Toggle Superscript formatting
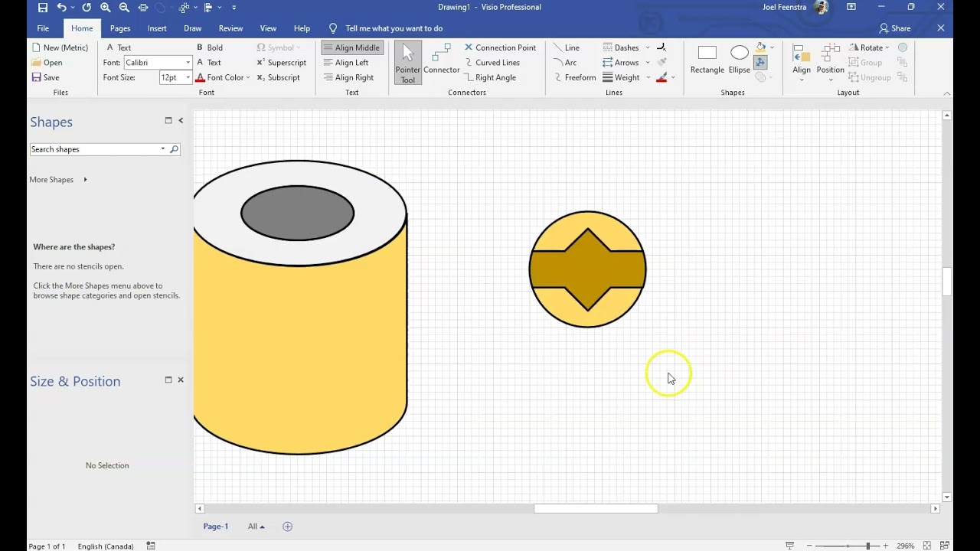 click(281, 63)
